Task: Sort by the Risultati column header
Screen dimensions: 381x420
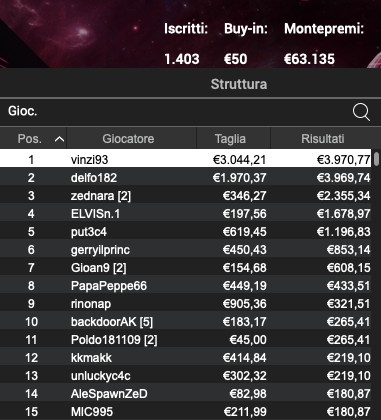Action: pos(322,139)
